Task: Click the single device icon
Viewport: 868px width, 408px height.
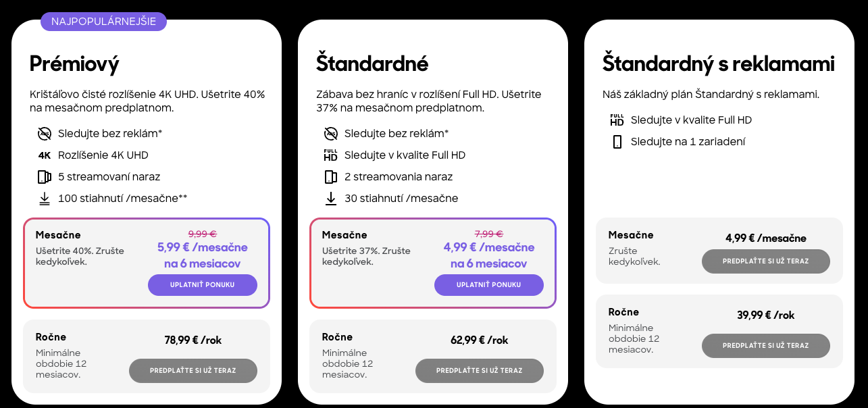Action: point(617,142)
